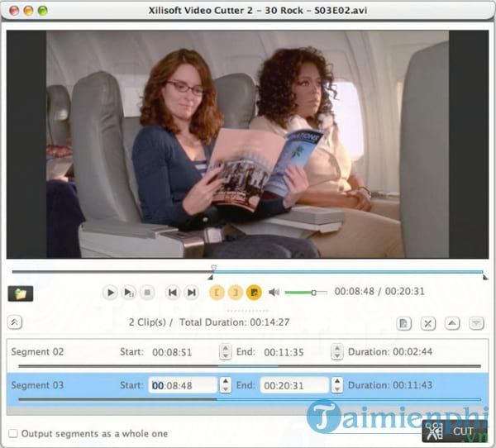
Task: Collapse the clip list with double chevron
Action: click(15, 322)
